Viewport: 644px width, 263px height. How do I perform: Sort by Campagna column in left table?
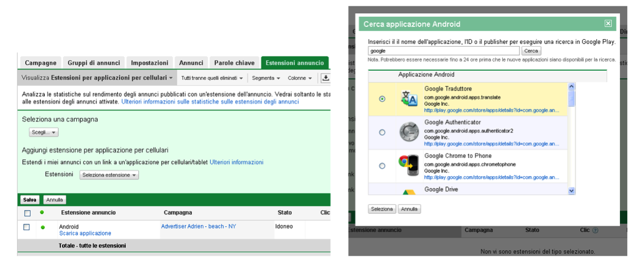click(178, 213)
